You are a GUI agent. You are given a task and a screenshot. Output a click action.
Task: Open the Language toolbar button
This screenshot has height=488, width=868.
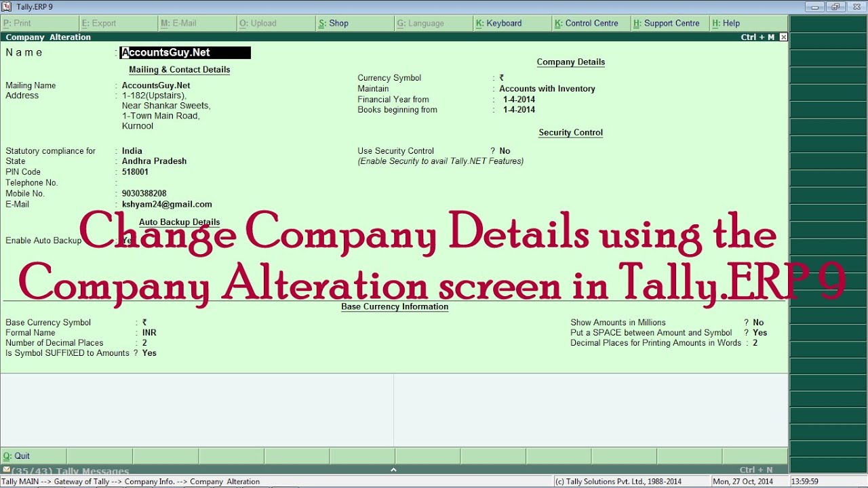coord(433,23)
